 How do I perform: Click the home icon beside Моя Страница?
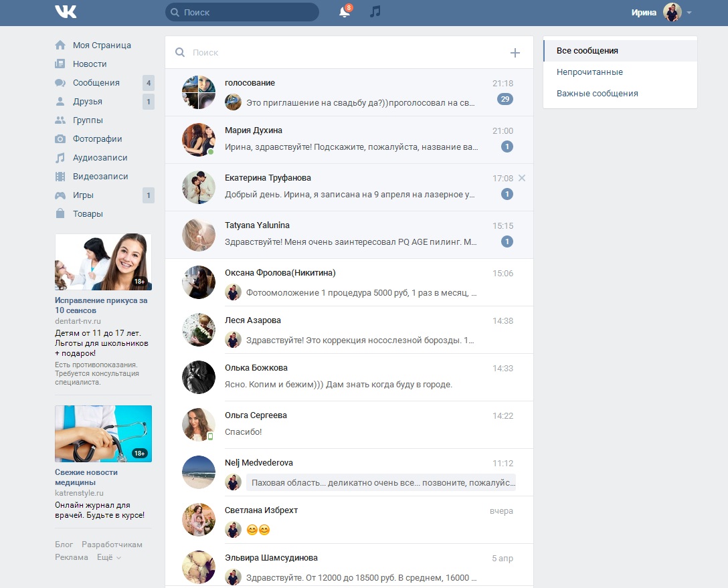60,45
